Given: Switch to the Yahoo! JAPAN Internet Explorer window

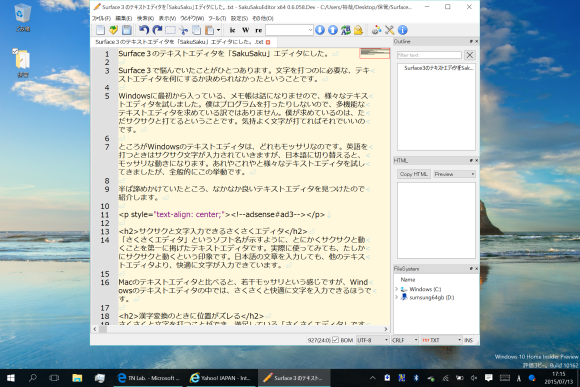Looking at the screenshot, I should click(220, 378).
